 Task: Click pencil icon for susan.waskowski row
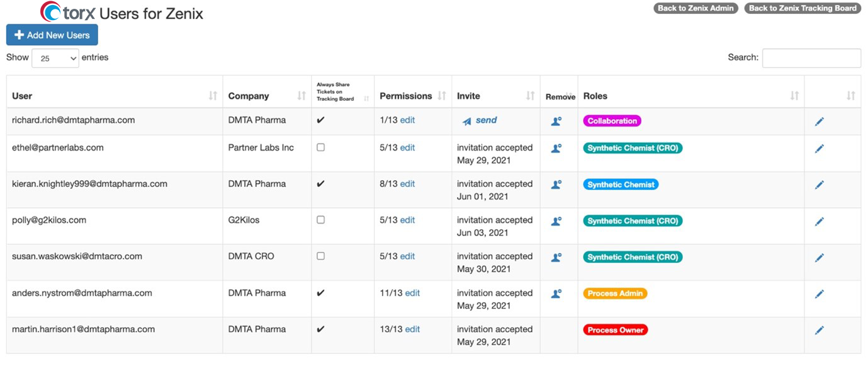click(819, 258)
